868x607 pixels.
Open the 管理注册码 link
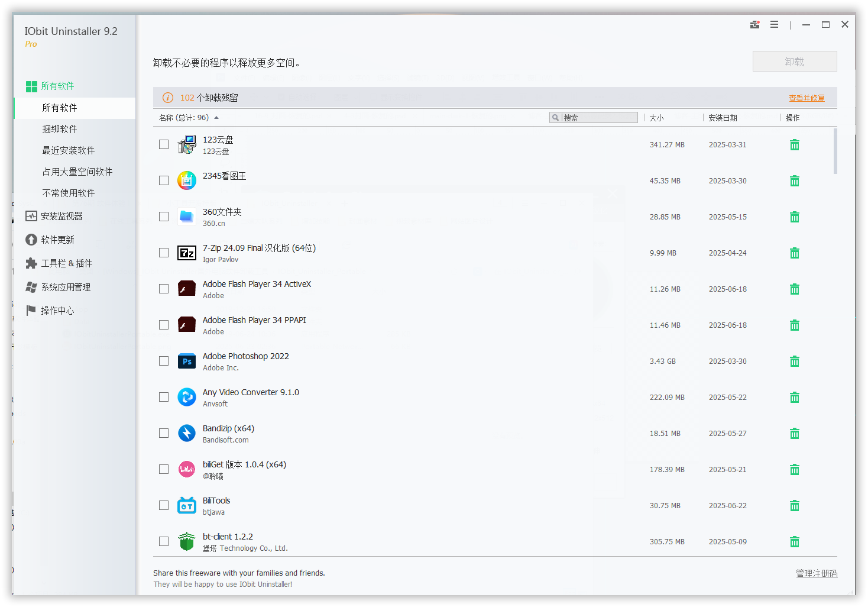tap(817, 573)
